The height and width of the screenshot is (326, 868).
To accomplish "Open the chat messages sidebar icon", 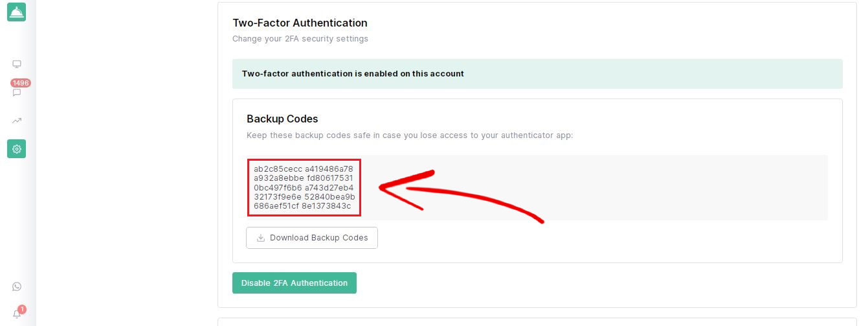I will 17,93.
